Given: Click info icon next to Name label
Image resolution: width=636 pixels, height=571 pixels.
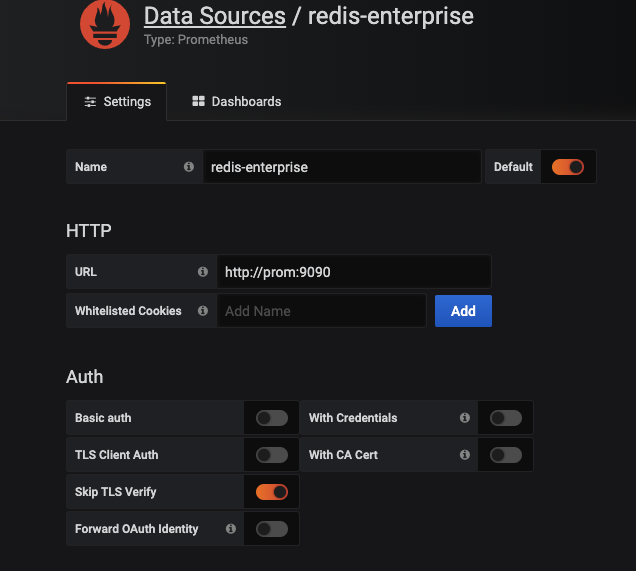Looking at the screenshot, I should click(x=189, y=167).
